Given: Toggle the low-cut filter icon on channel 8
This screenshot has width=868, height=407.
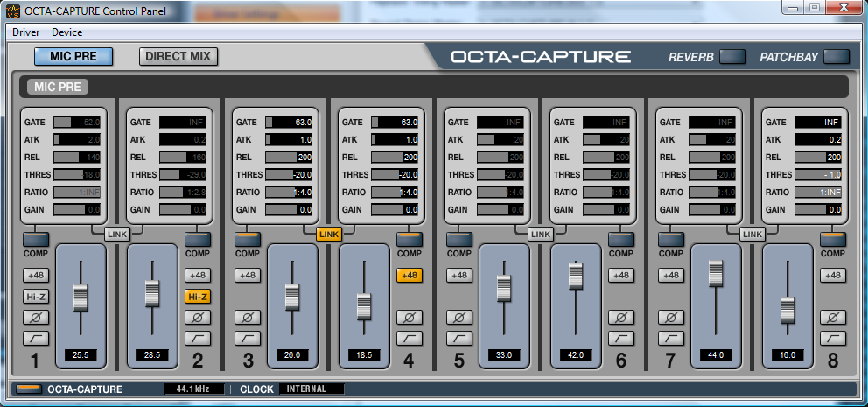Looking at the screenshot, I should tap(832, 338).
